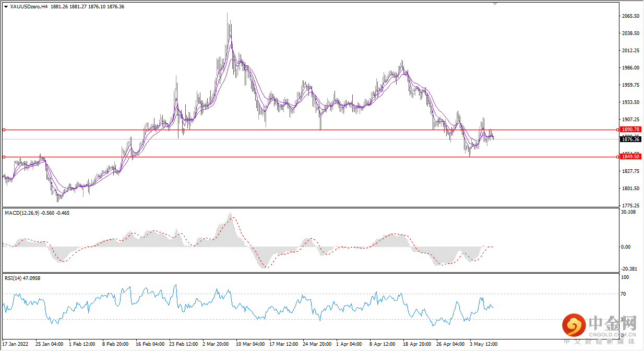Image resolution: width=644 pixels, height=351 pixels.
Task: Click the 2038.50 price axis value
Action: (x=631, y=33)
